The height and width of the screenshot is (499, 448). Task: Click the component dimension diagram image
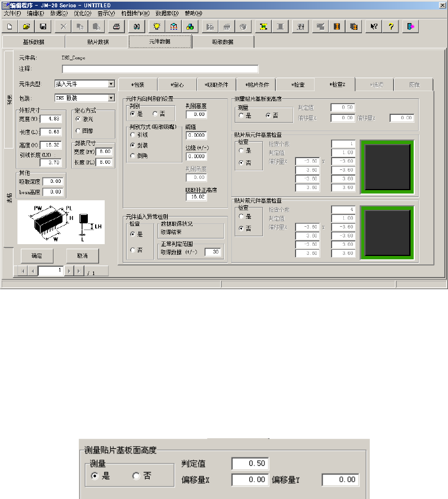61,222
